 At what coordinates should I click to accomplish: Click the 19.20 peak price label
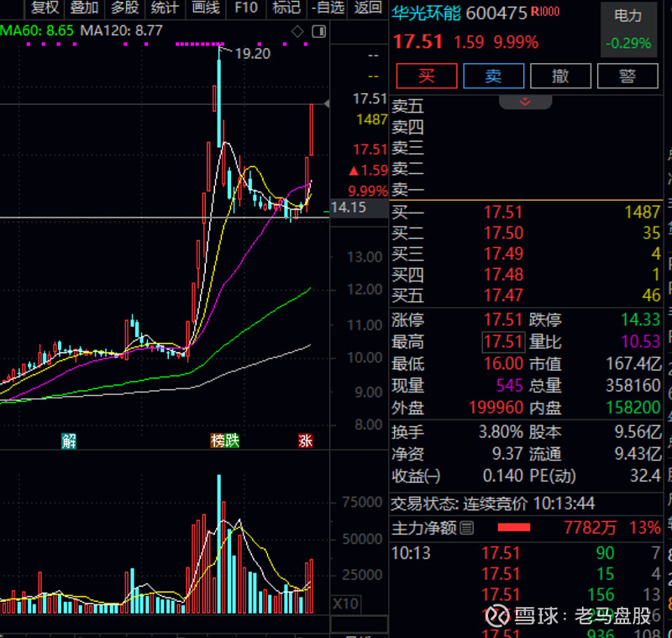tap(253, 54)
